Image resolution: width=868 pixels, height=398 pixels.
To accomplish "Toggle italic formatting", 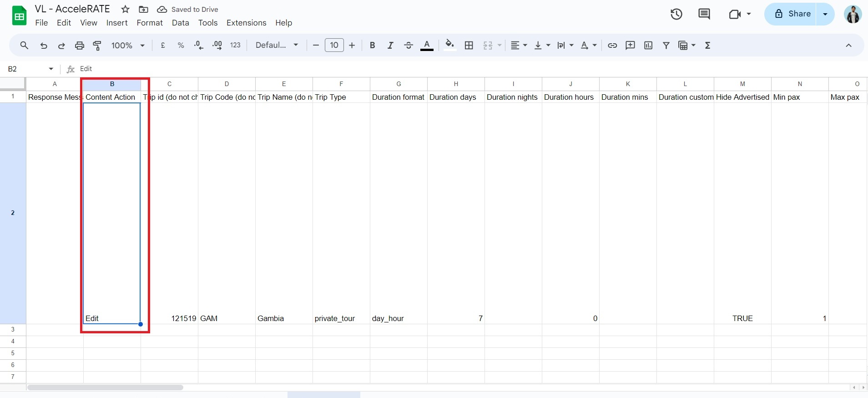I will [x=390, y=45].
